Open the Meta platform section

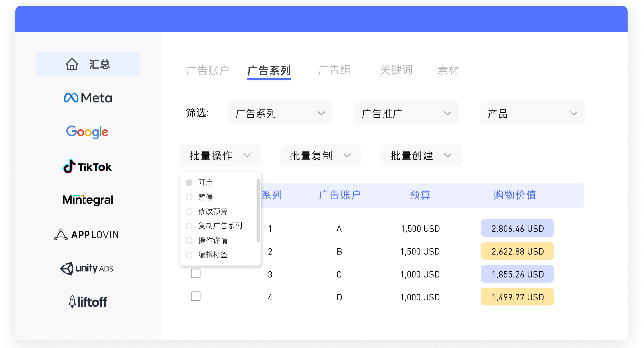tap(88, 98)
